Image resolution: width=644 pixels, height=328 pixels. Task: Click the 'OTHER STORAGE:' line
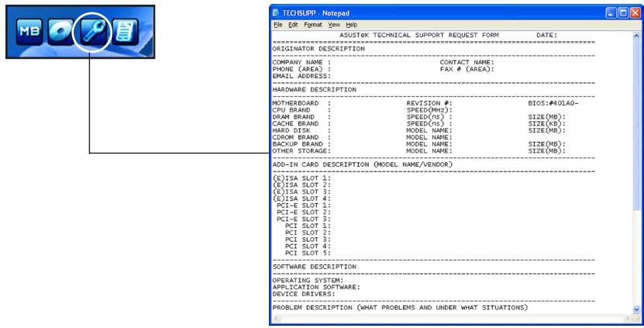301,151
